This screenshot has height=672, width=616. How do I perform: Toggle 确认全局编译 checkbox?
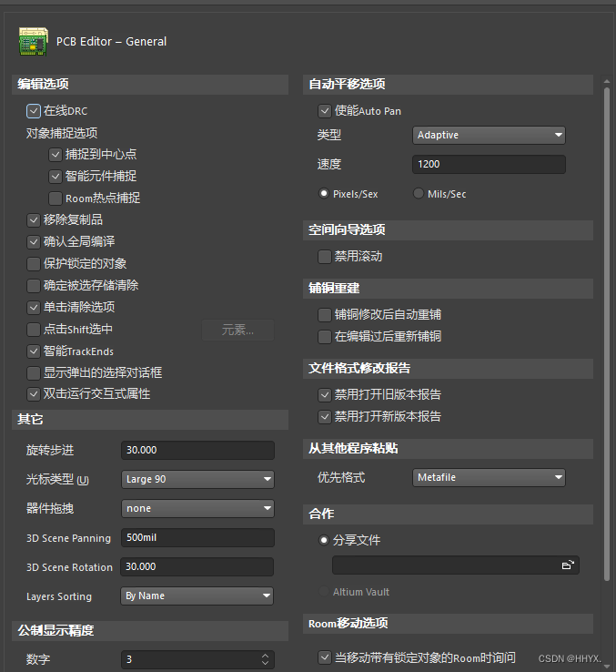click(x=34, y=241)
